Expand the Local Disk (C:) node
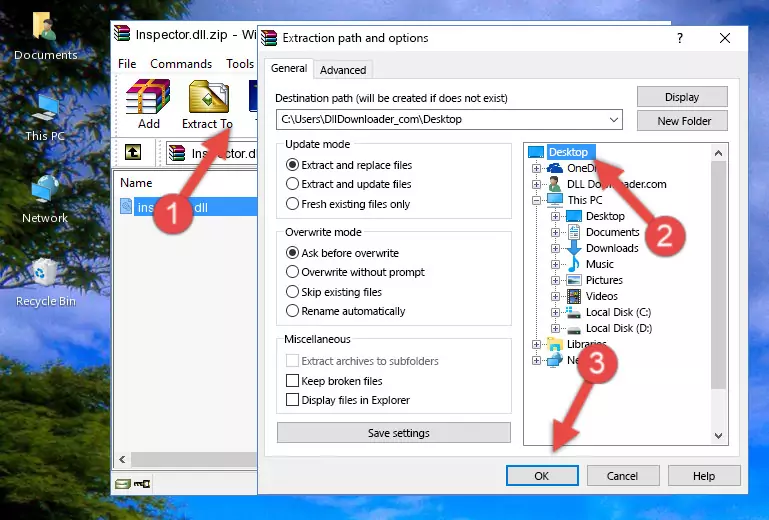This screenshot has height=520, width=769. click(555, 312)
